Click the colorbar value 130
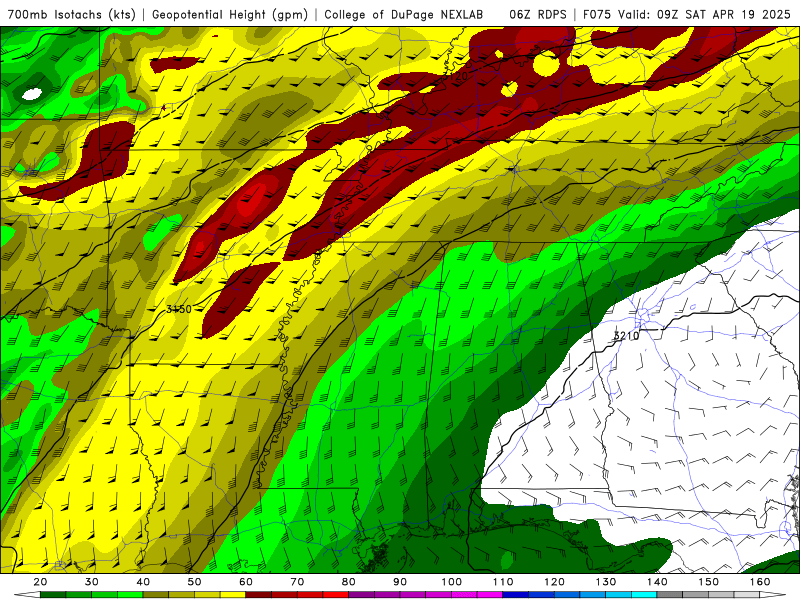Viewport: 800px width, 600px height. click(606, 582)
